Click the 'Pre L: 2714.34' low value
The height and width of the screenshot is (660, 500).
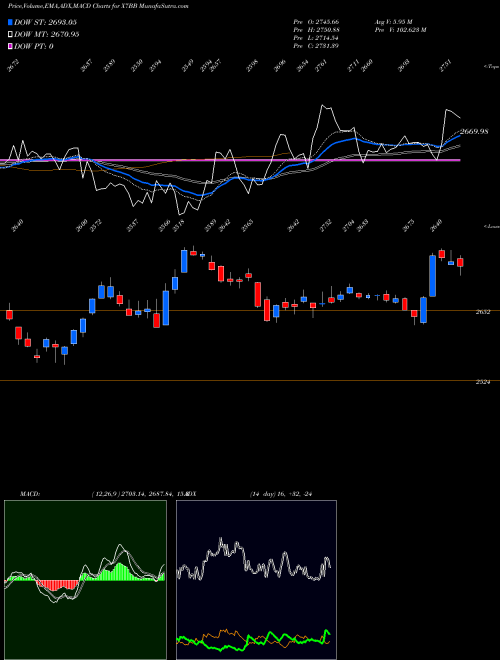point(316,38)
